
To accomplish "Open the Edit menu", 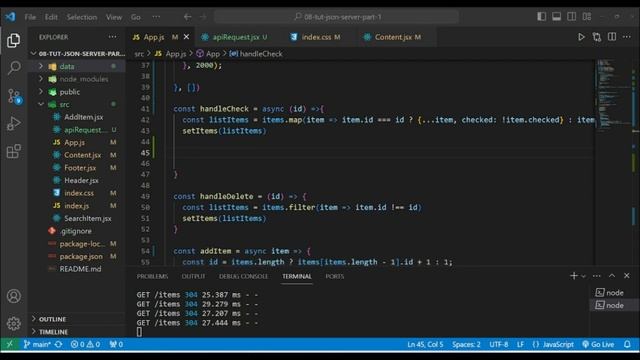I will pos(51,17).
